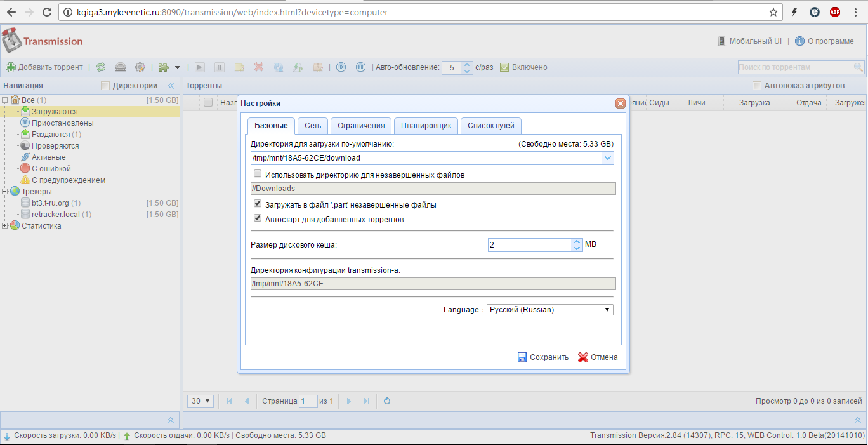Click the Отмена button
Screen dimensions: 868x445
point(598,357)
